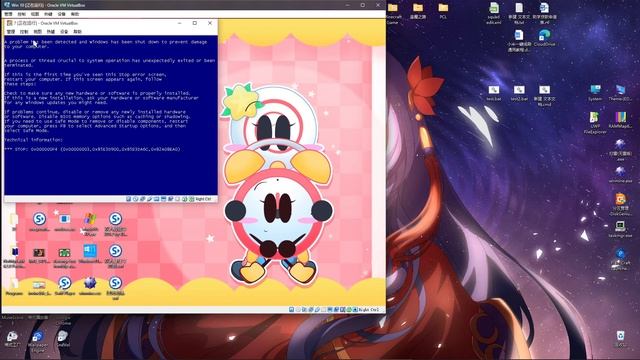Open 设备 menu in Win 10 VirtualBox window
640x360 pixels.
(62, 14)
